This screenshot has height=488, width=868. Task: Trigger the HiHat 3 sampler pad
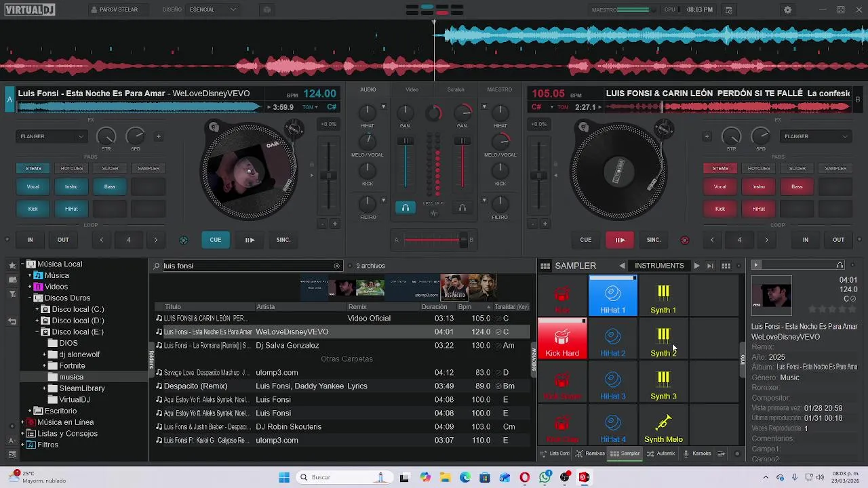tap(613, 383)
